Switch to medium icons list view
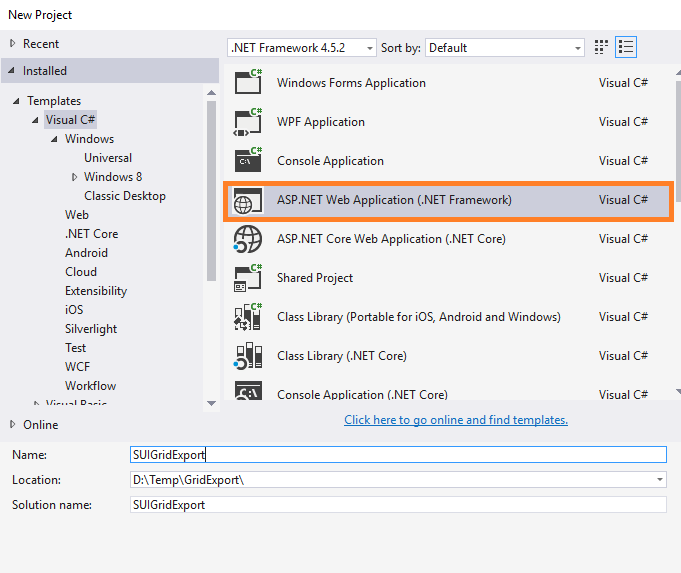The width and height of the screenshot is (681, 573). pyautogui.click(x=626, y=47)
